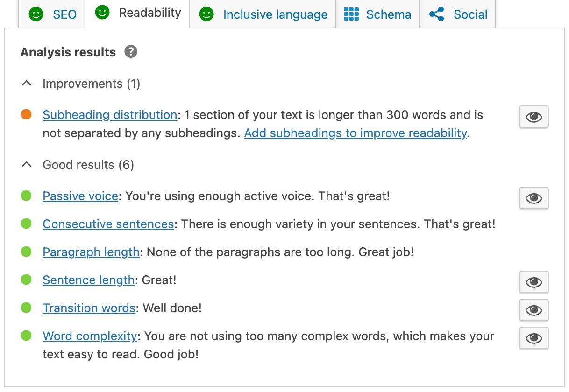The width and height of the screenshot is (569, 392).
Task: Toggle highlighting for Subheading distribution
Action: (x=533, y=117)
